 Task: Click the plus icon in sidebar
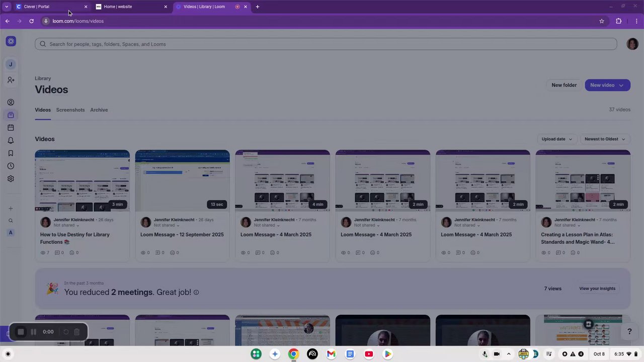coord(11,209)
